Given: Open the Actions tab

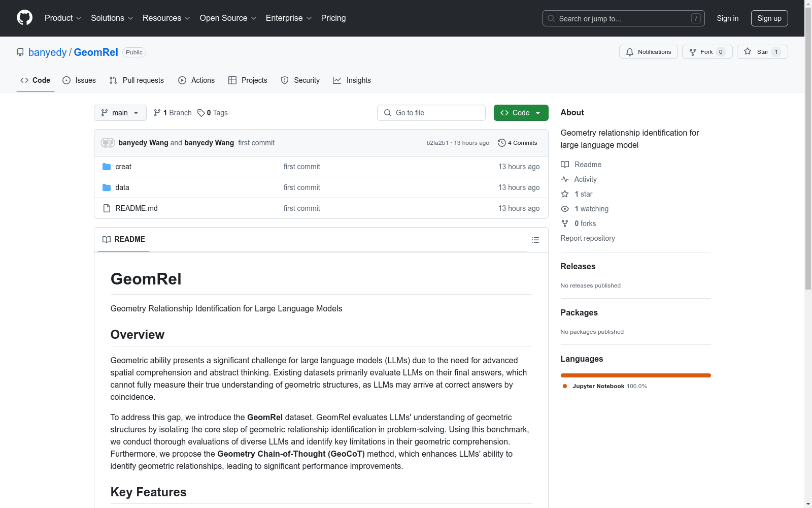Looking at the screenshot, I should [196, 80].
